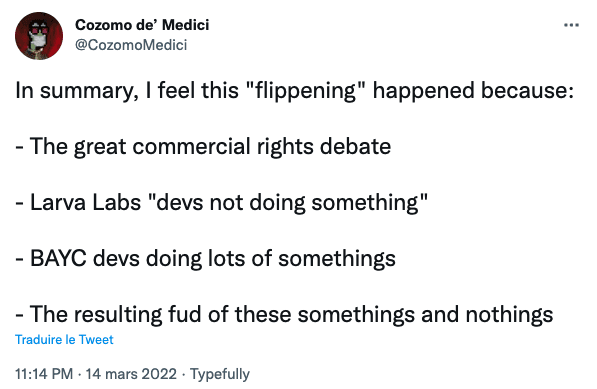Screen dimensions: 597x389
Task: Click the phrase "commercial rights debate"
Action: tap(262, 147)
